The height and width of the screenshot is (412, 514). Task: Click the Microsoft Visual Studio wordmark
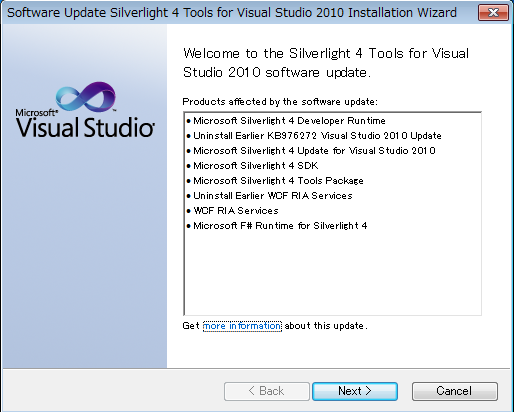coord(85,123)
